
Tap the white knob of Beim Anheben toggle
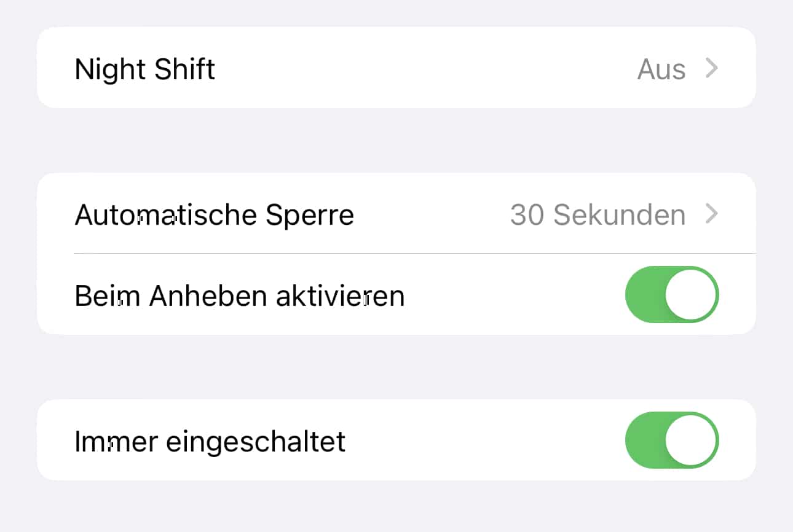pos(691,294)
